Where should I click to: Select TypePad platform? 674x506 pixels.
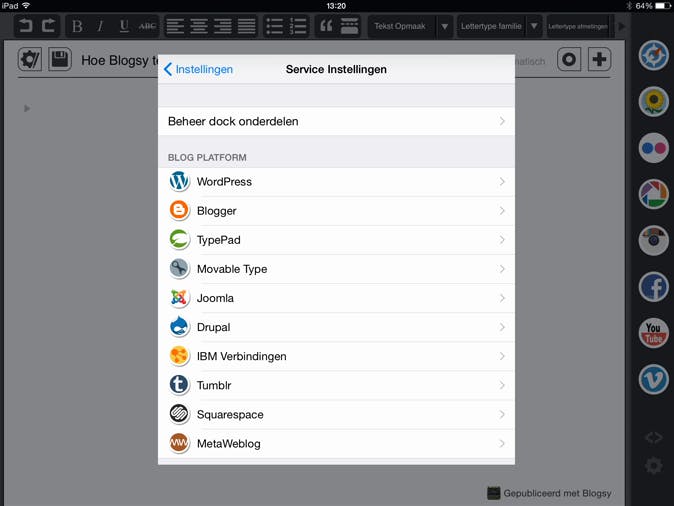[336, 240]
